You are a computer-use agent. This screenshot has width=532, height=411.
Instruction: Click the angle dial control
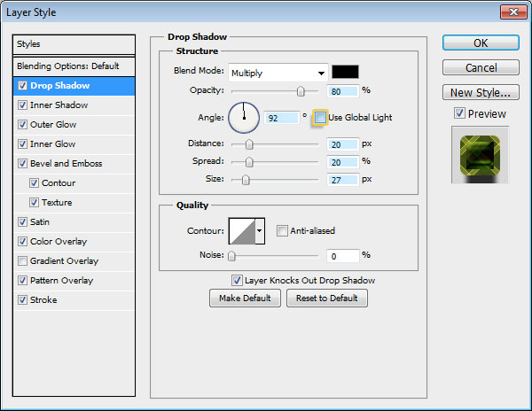coord(243,116)
